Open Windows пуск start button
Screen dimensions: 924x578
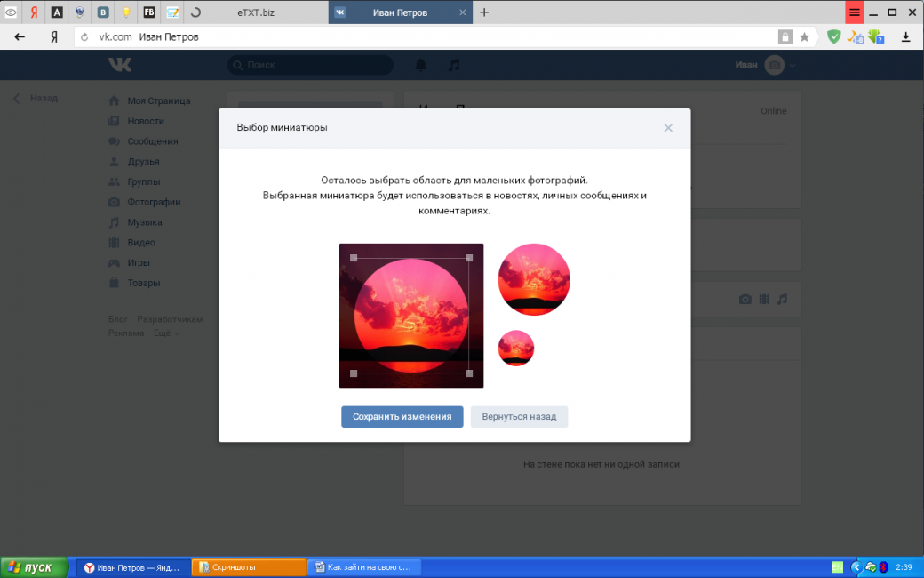(x=34, y=567)
